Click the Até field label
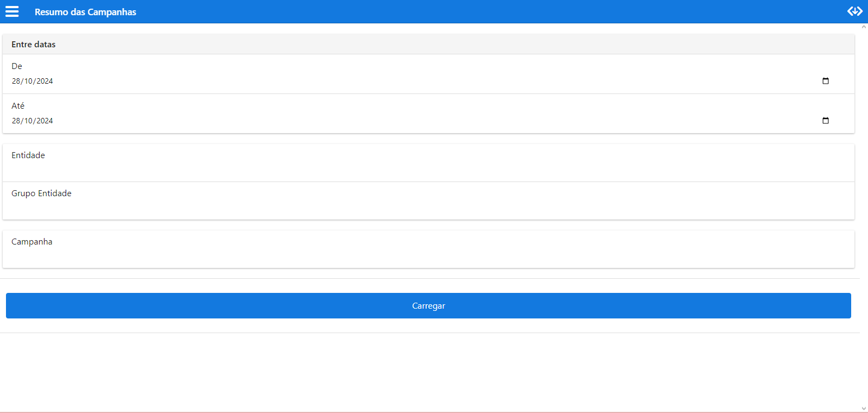 tap(18, 106)
